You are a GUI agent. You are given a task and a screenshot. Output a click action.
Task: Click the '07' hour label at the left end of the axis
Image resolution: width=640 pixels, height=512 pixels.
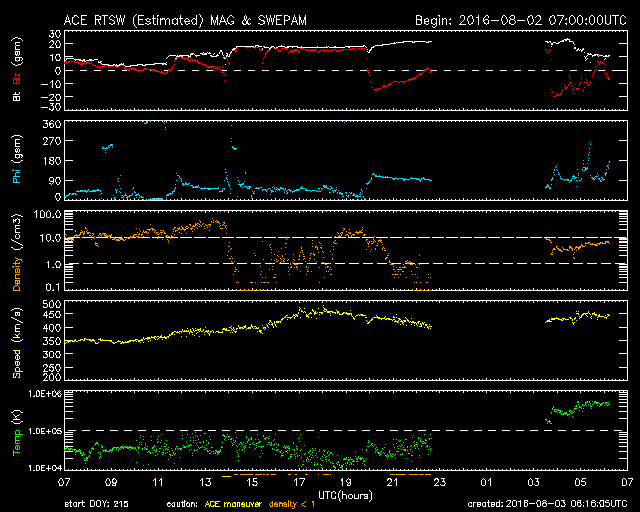coord(64,483)
